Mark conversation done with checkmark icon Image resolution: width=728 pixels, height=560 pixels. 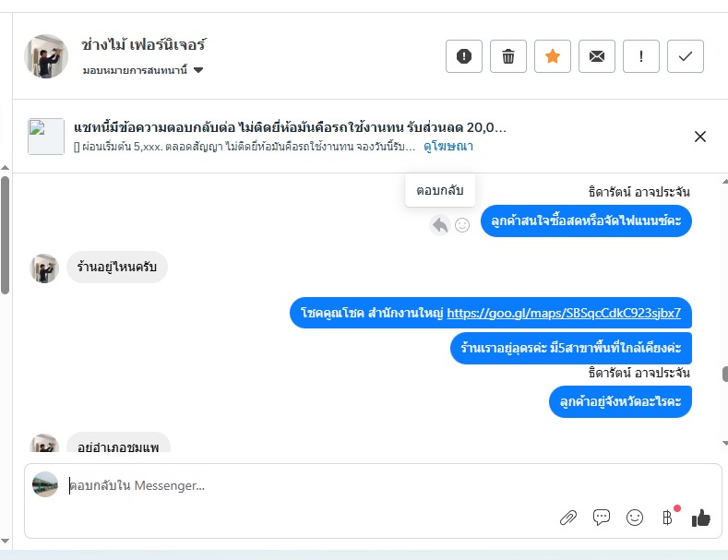coord(686,56)
